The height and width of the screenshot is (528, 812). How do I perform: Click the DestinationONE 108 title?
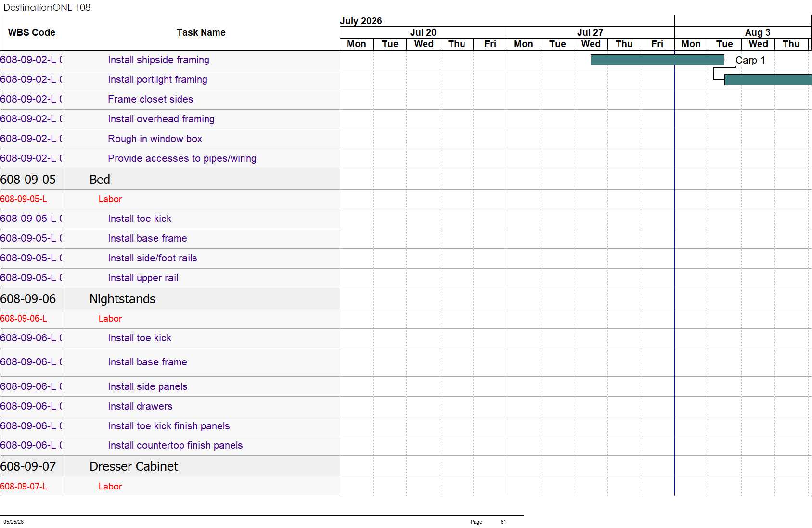[x=47, y=7]
